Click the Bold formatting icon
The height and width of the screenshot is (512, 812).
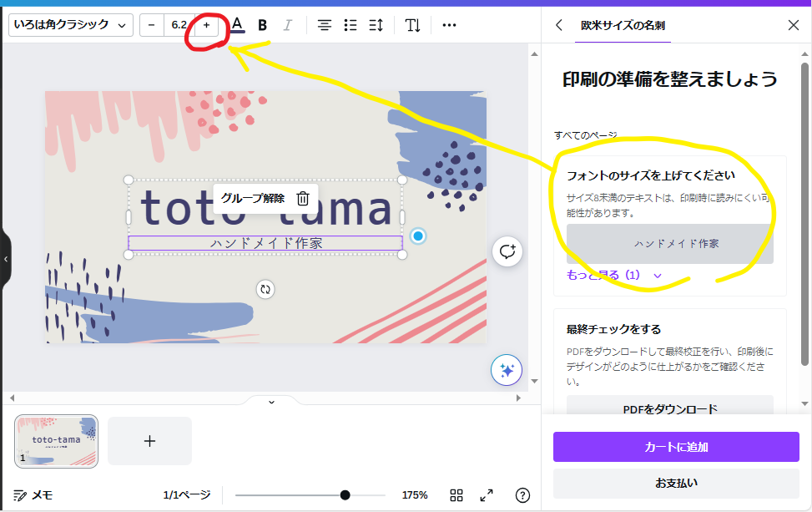click(263, 25)
